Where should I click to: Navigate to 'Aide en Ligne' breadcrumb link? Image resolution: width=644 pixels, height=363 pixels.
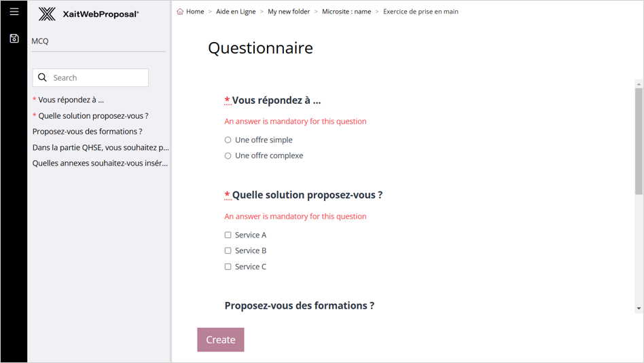click(x=236, y=12)
